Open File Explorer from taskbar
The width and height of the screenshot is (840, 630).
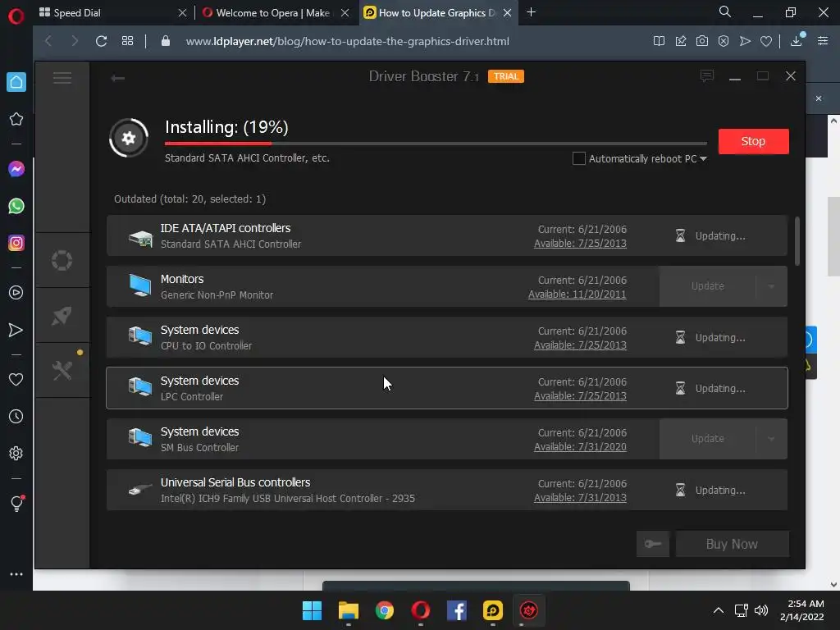click(x=348, y=610)
